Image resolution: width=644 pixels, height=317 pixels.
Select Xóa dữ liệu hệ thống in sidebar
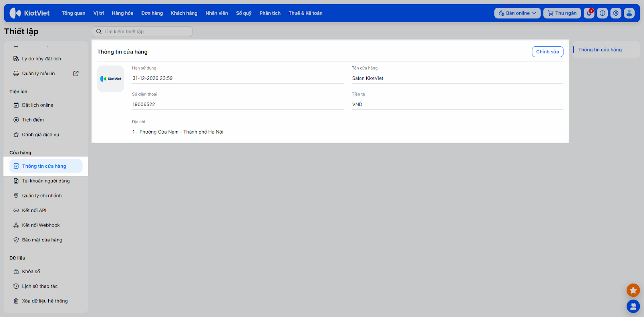coord(46,301)
